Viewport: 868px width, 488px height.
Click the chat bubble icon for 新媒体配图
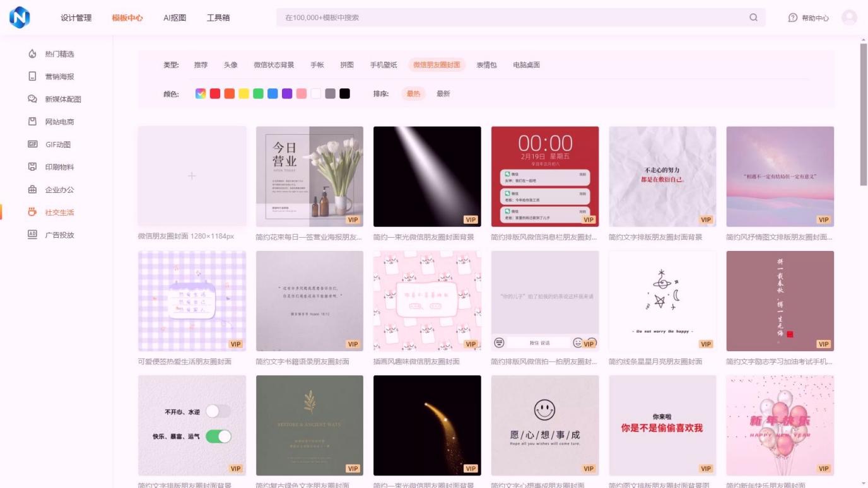(x=33, y=100)
